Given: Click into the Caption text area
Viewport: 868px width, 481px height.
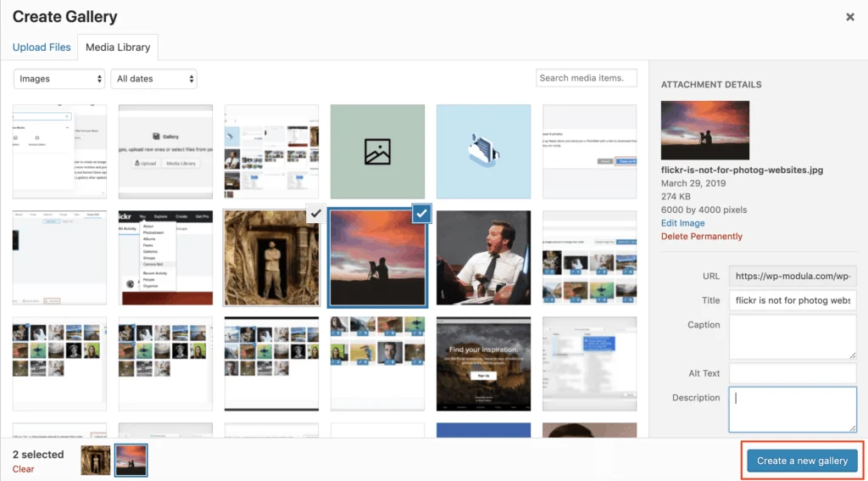Looking at the screenshot, I should (793, 337).
